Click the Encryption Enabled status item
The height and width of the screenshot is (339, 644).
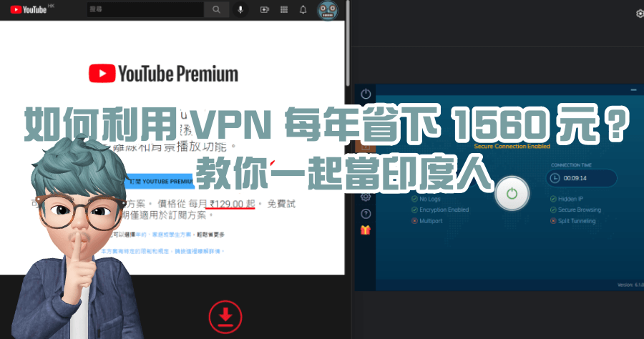tap(440, 210)
